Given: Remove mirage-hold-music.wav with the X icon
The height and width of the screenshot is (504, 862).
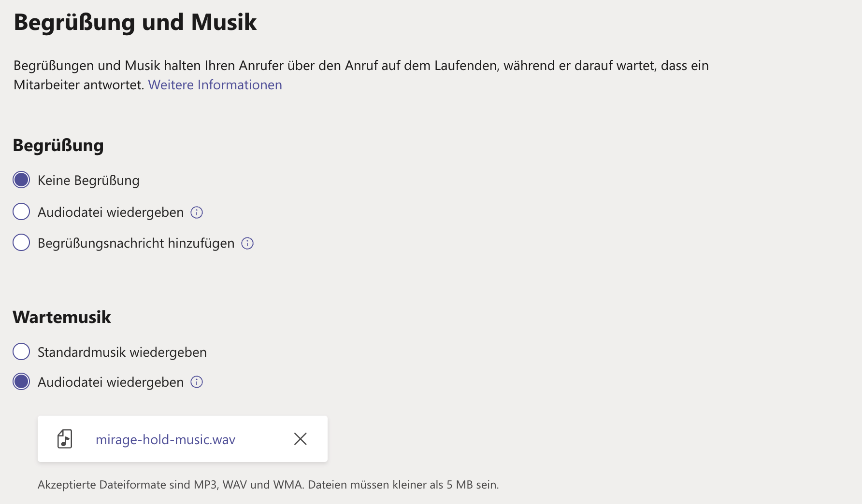Looking at the screenshot, I should coord(301,439).
